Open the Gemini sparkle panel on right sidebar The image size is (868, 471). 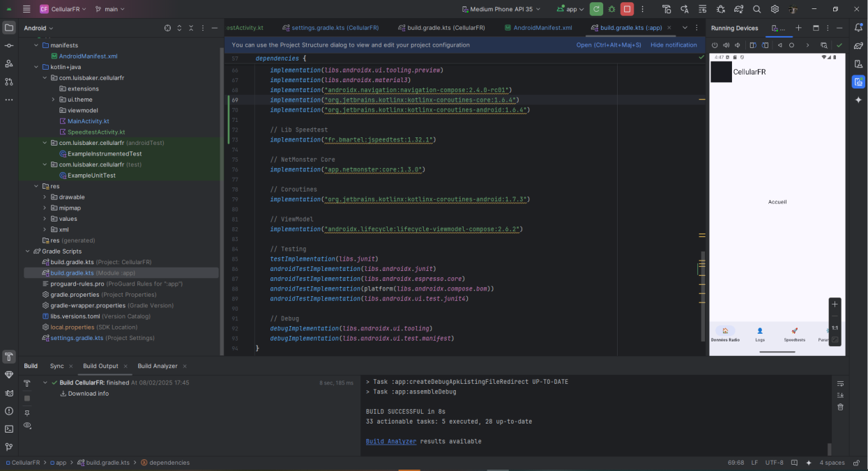pyautogui.click(x=858, y=100)
